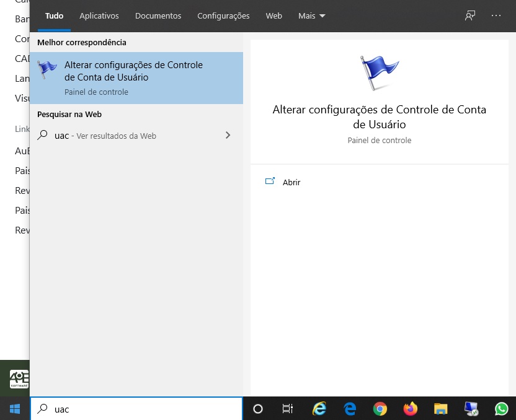Open the Tudo search tab
Viewport: 516px width, 420px height.
point(54,15)
